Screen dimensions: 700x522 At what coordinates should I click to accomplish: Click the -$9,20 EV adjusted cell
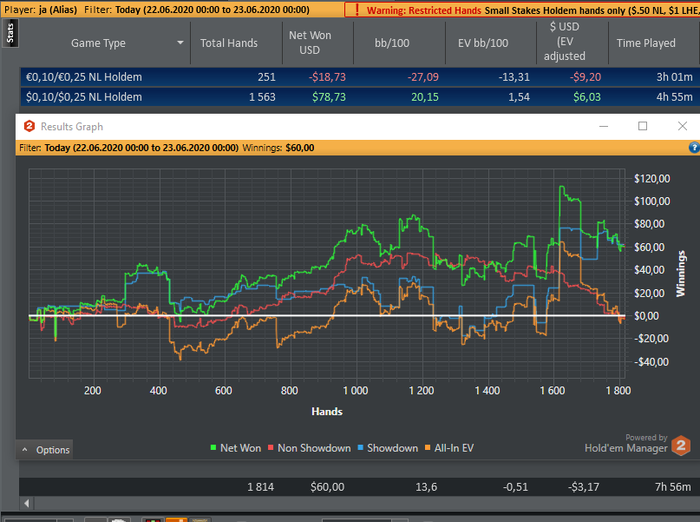[x=585, y=77]
